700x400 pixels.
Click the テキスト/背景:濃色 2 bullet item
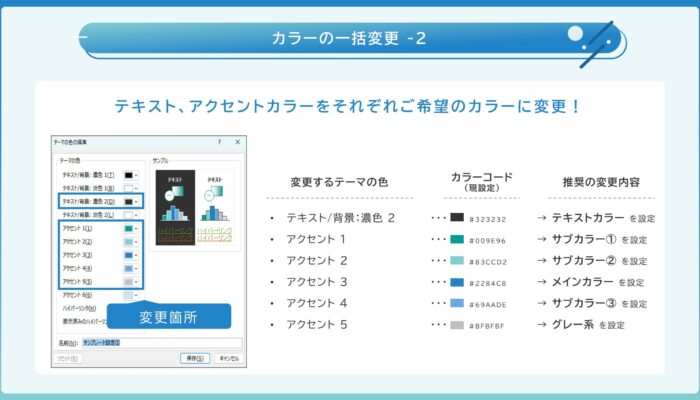click(x=341, y=218)
